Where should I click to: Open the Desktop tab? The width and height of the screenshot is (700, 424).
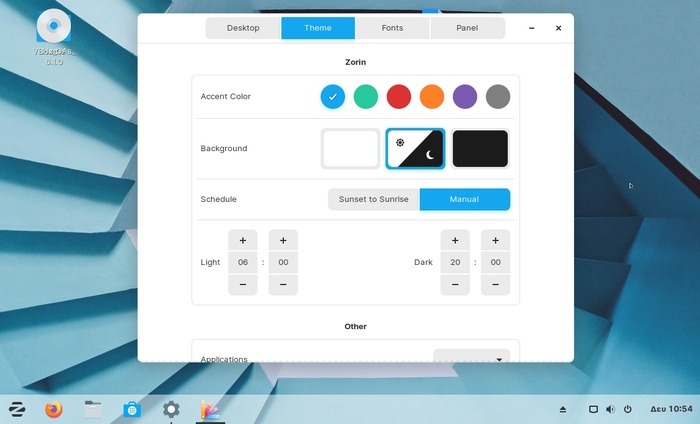[x=243, y=28]
